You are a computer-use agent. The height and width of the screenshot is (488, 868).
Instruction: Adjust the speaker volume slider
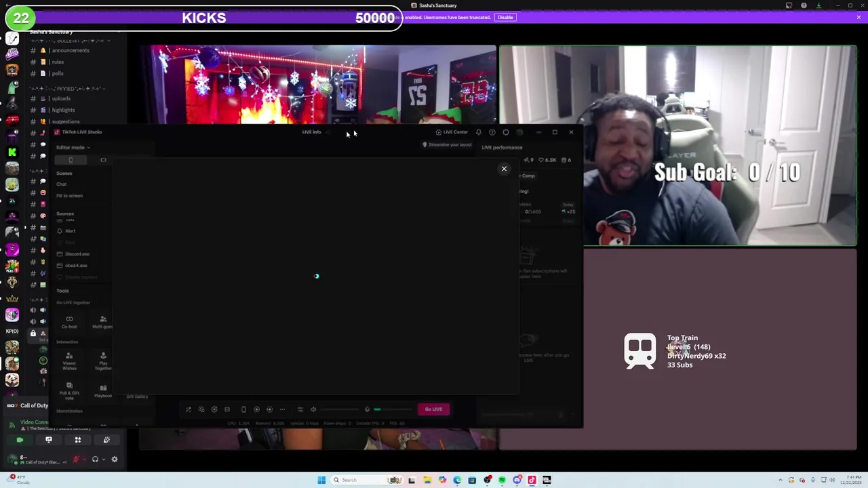pos(339,409)
